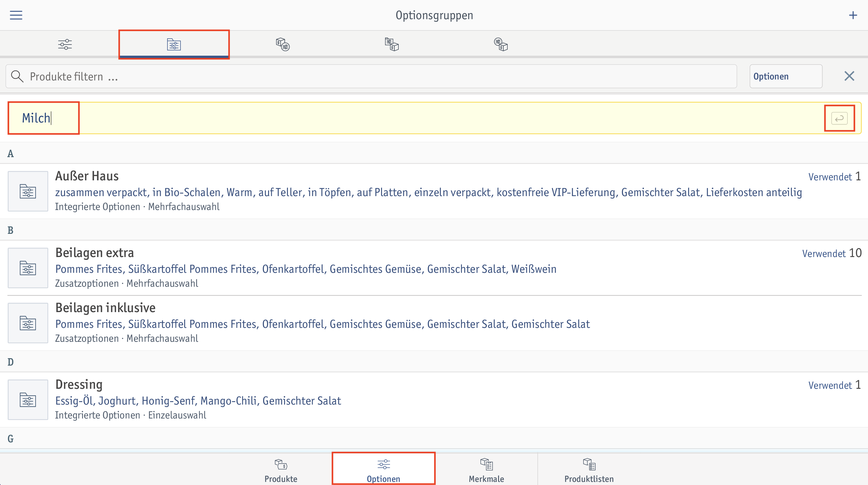Click the Außer Haus group icon
868x485 pixels.
[x=28, y=191]
